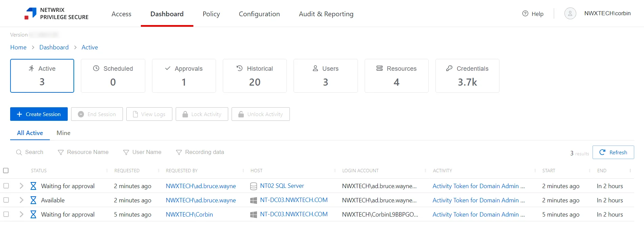This screenshot has width=644, height=245.
Task: Sort by the START column header
Action: (x=549, y=171)
